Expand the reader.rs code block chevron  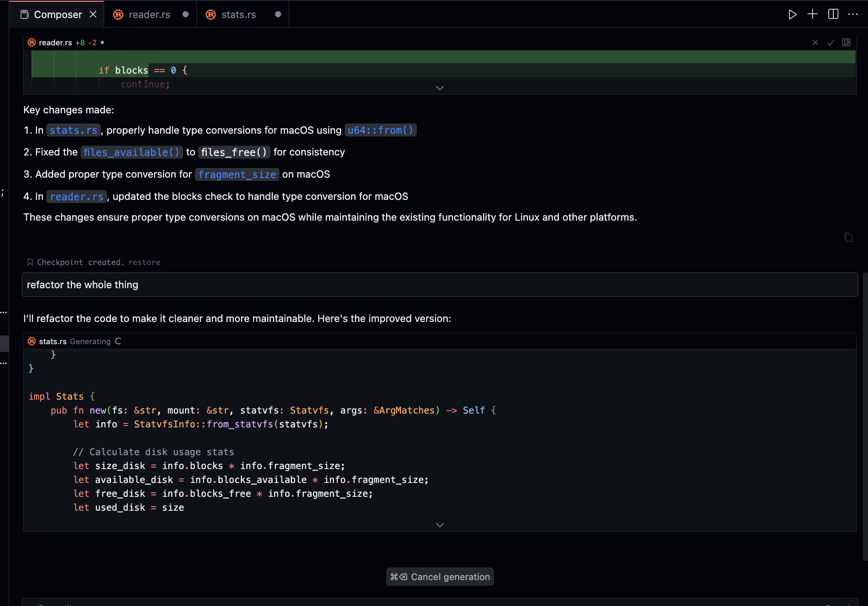pyautogui.click(x=440, y=88)
